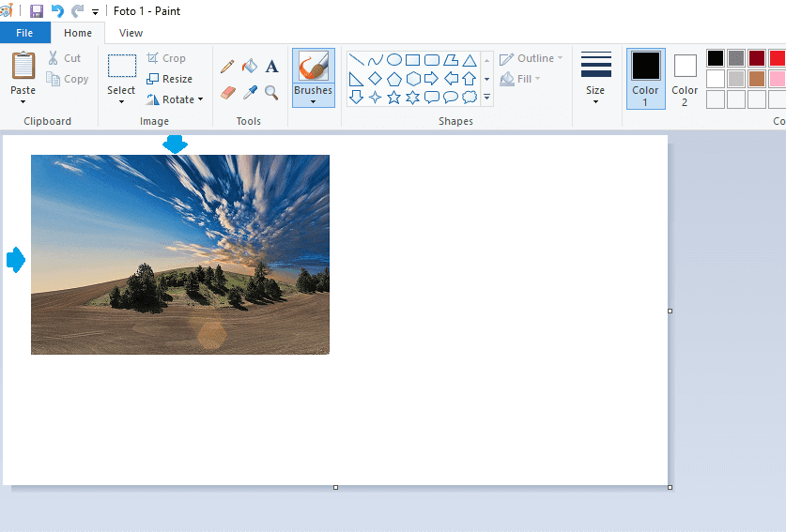The width and height of the screenshot is (786, 532).
Task: Select the Fill with color bucket
Action: 250,66
